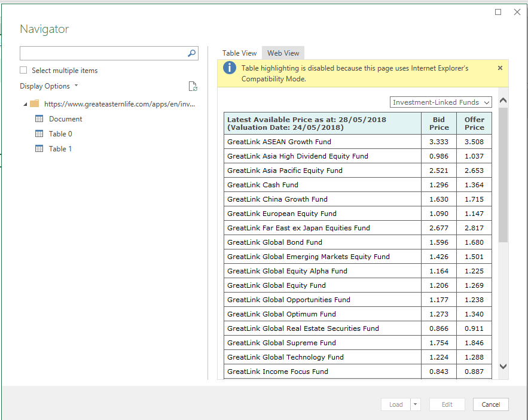Click offer price value 0.887
The width and height of the screenshot is (528, 420).
(474, 372)
